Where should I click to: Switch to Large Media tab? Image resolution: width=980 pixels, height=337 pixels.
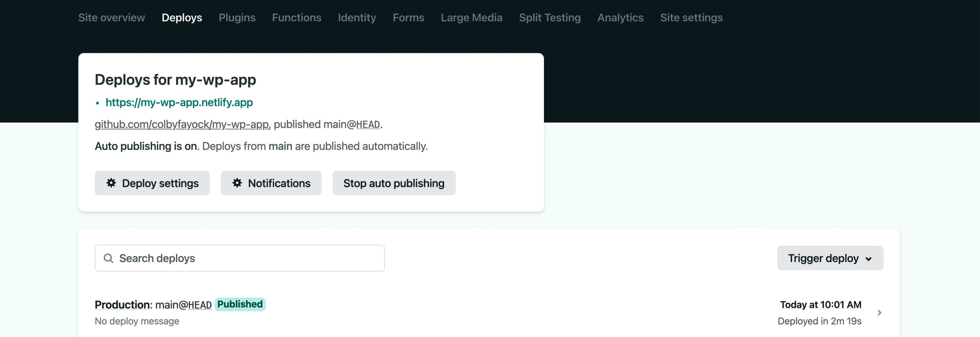[471, 18]
